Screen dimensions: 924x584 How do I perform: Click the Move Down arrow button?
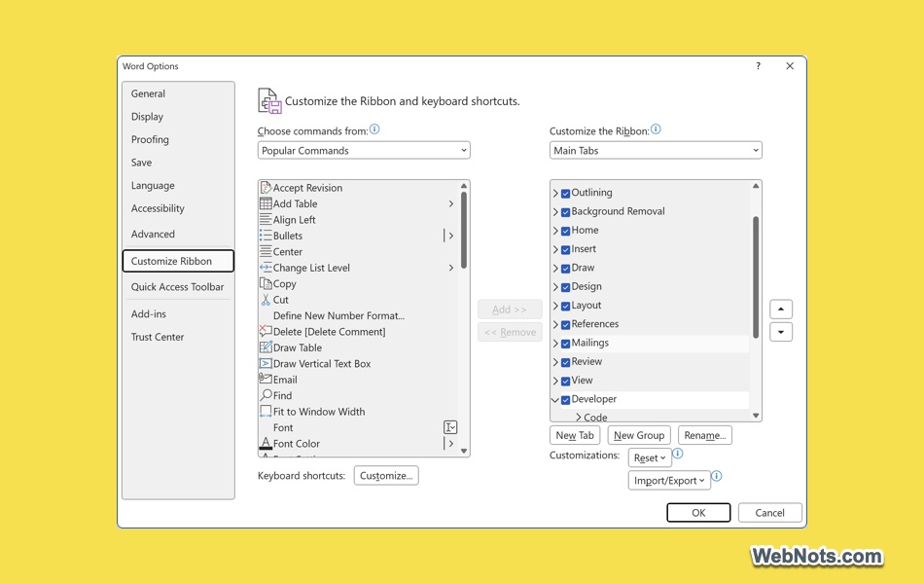781,332
